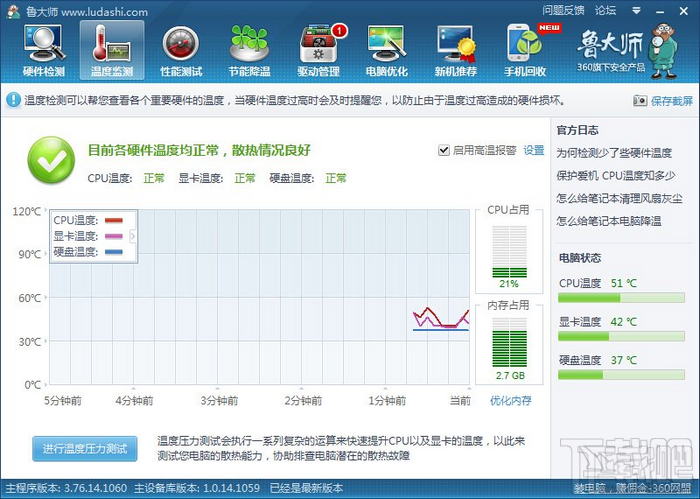Toggle 启用高温报警 checkbox
The height and width of the screenshot is (499, 700).
click(x=443, y=150)
